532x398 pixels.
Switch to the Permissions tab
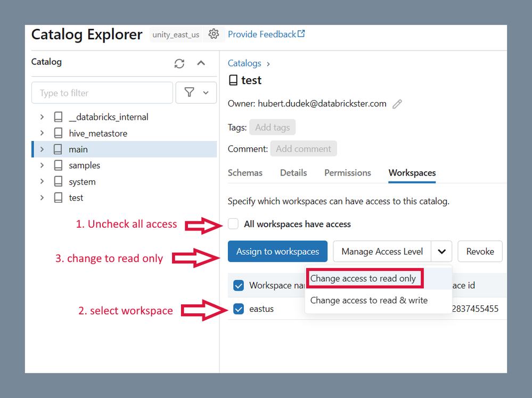(x=347, y=173)
